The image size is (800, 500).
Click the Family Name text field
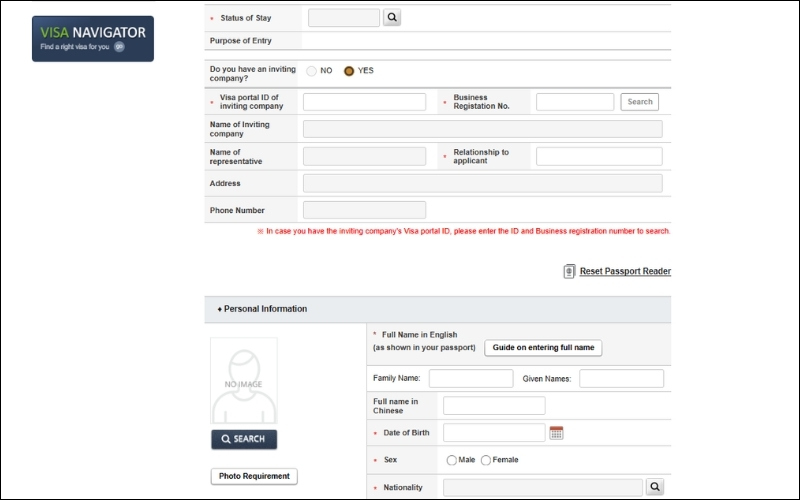point(470,378)
